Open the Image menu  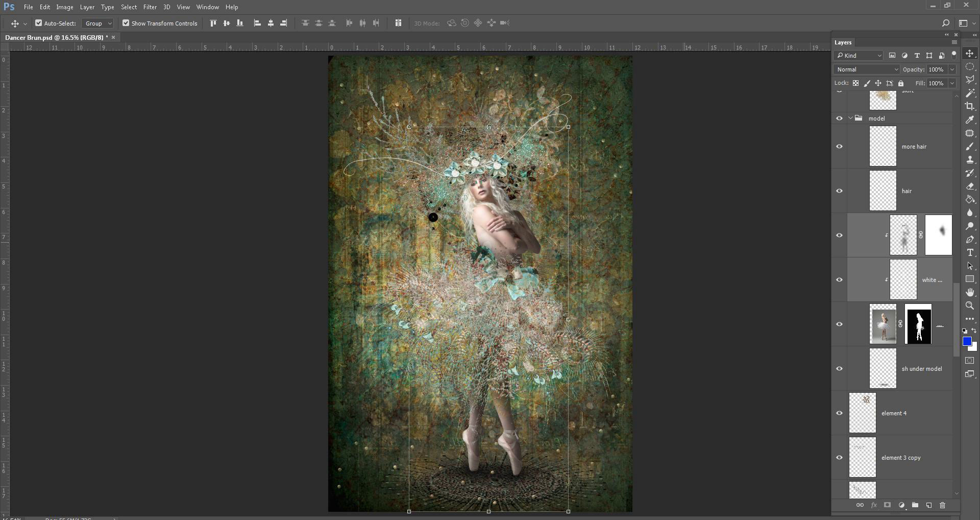(64, 7)
